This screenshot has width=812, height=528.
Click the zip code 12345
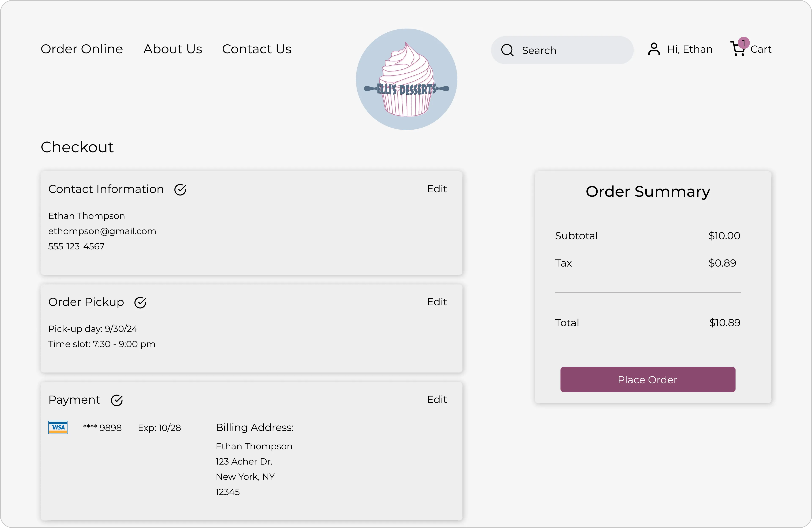tap(228, 492)
